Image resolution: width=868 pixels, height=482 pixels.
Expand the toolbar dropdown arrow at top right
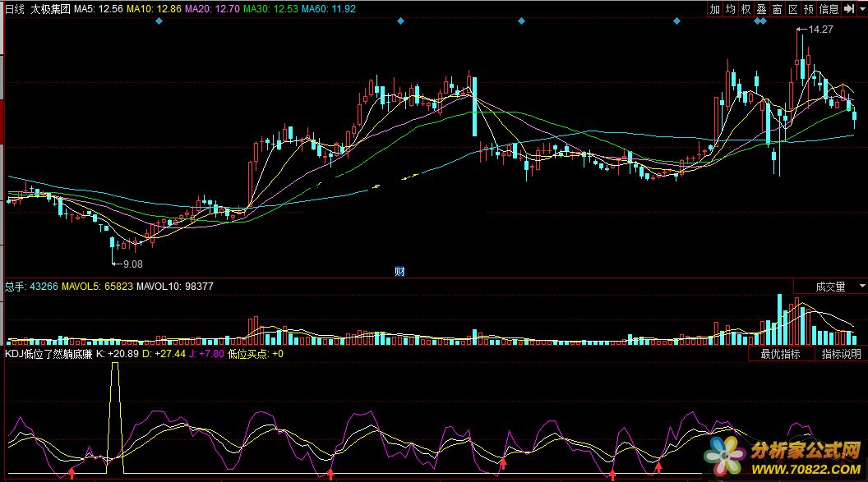(862, 9)
